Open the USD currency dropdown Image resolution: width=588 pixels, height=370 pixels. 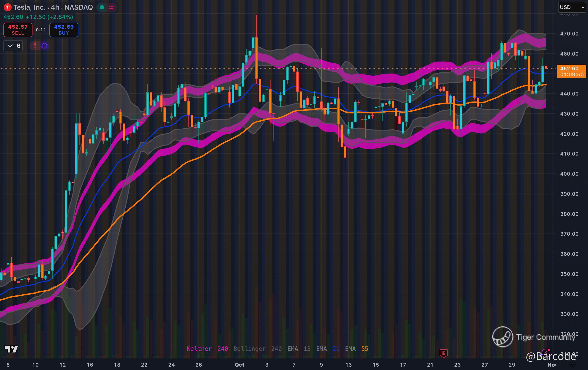(572, 7)
